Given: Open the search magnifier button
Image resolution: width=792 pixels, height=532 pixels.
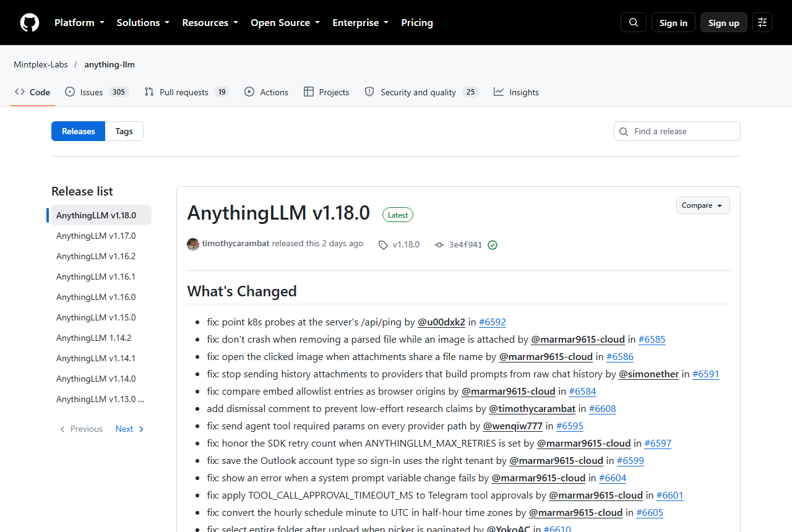Looking at the screenshot, I should [634, 22].
